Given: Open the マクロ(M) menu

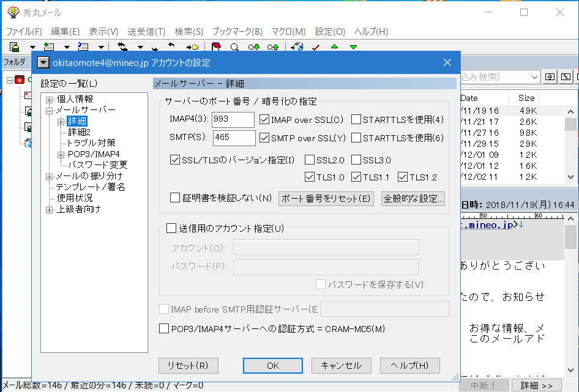Looking at the screenshot, I should click(x=288, y=32).
